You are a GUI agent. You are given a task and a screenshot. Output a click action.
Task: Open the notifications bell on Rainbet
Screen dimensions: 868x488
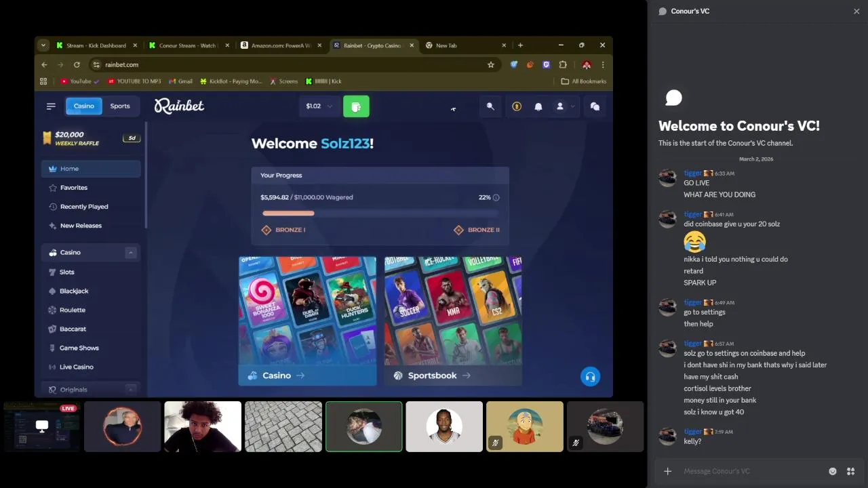(538, 106)
